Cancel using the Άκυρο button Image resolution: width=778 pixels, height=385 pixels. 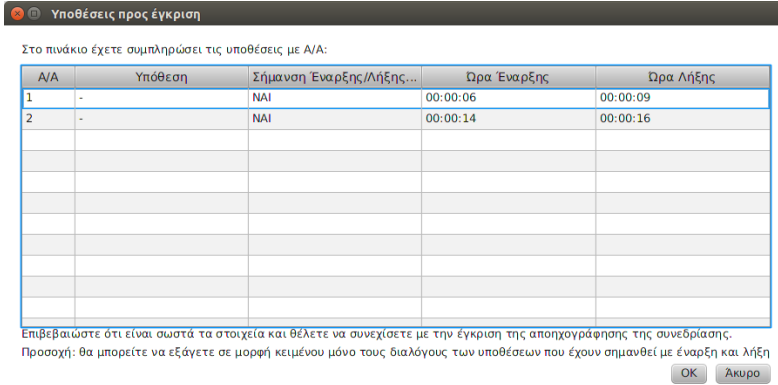[x=742, y=373]
